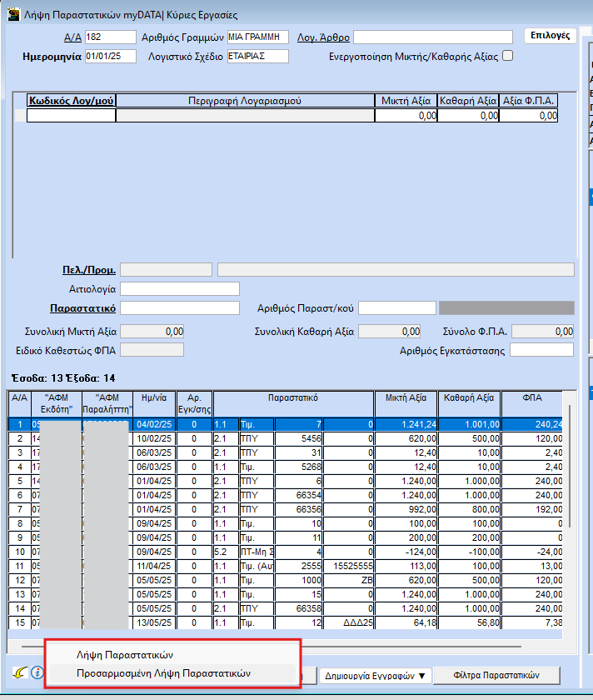
Task: Click the Αριθμός Γραμμών field
Action: click(257, 37)
